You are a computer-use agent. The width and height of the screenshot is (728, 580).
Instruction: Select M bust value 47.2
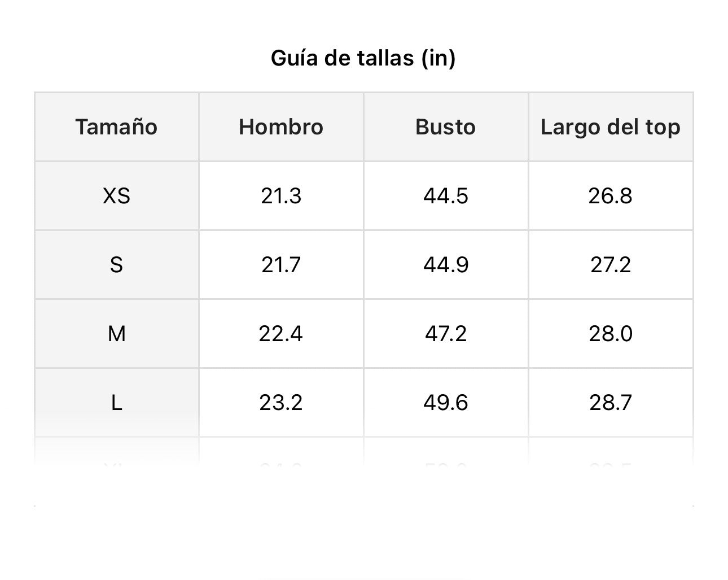(445, 334)
